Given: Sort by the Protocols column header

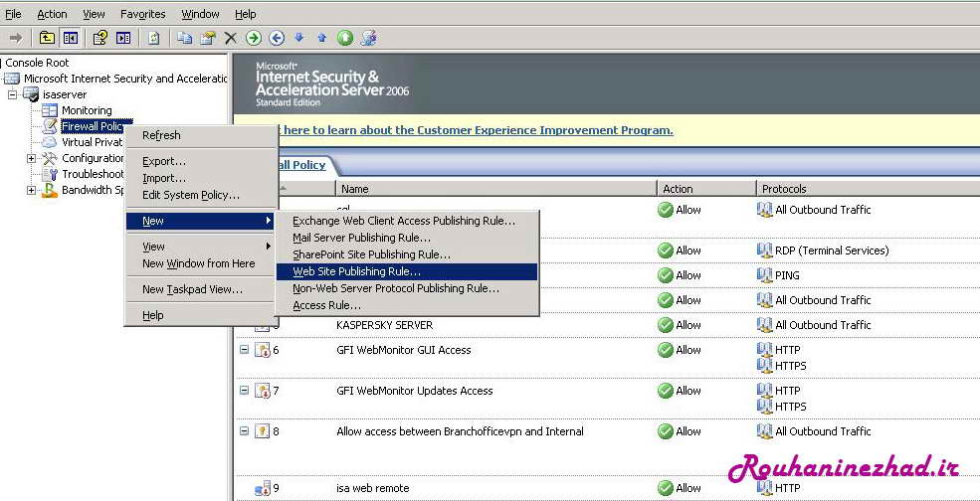Looking at the screenshot, I should click(x=869, y=189).
